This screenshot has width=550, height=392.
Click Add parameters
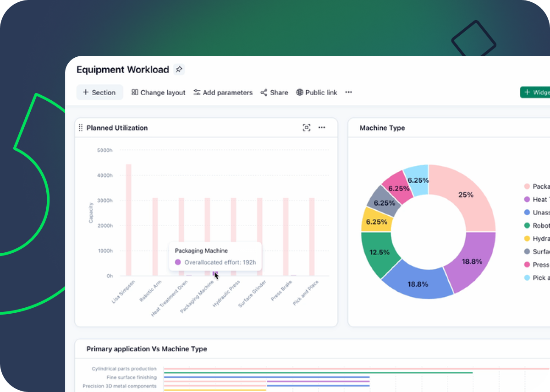(223, 93)
